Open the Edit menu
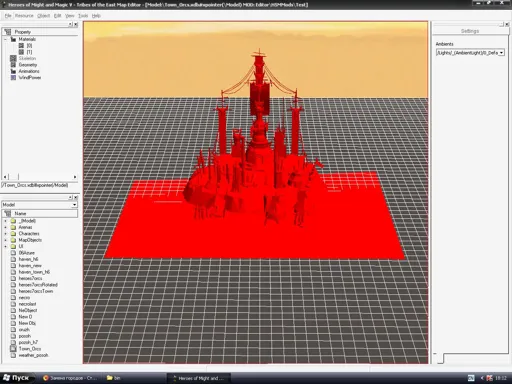512x384 pixels. click(x=57, y=16)
